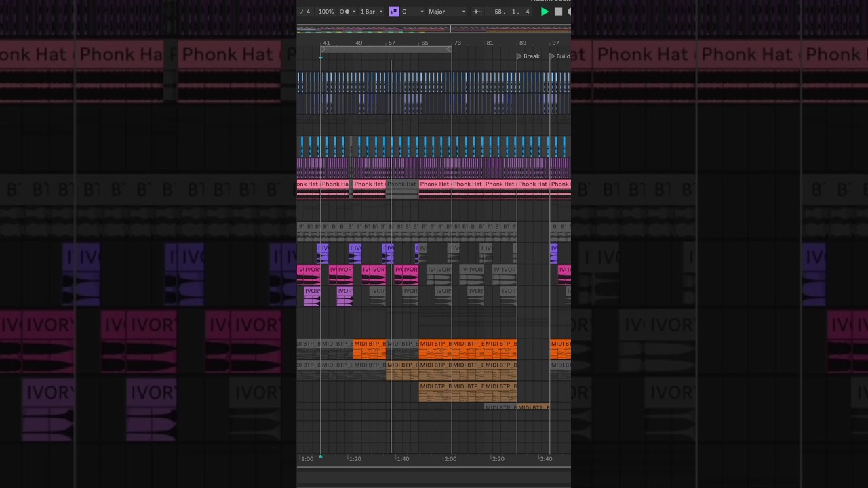This screenshot has height=488, width=868.
Task: Toggle the Follow playback arrow icon
Action: (477, 12)
